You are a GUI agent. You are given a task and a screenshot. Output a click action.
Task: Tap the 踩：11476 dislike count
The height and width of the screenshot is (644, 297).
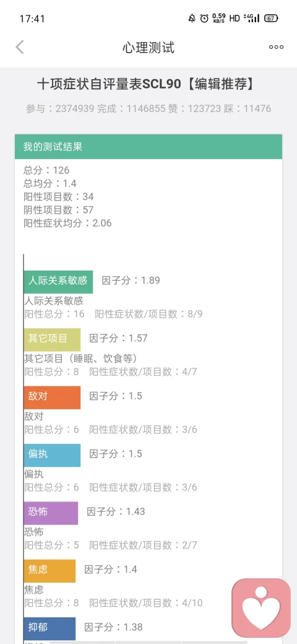(247, 109)
